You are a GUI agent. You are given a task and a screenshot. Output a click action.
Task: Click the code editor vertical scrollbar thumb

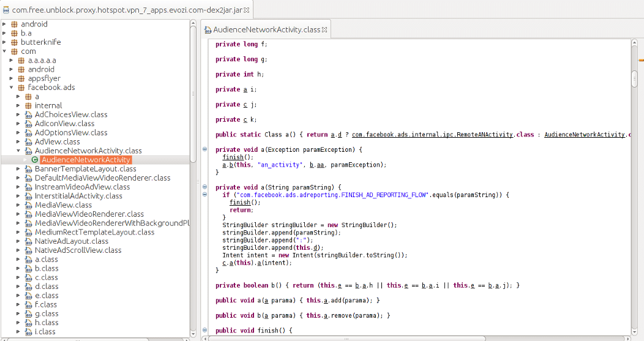click(634, 79)
